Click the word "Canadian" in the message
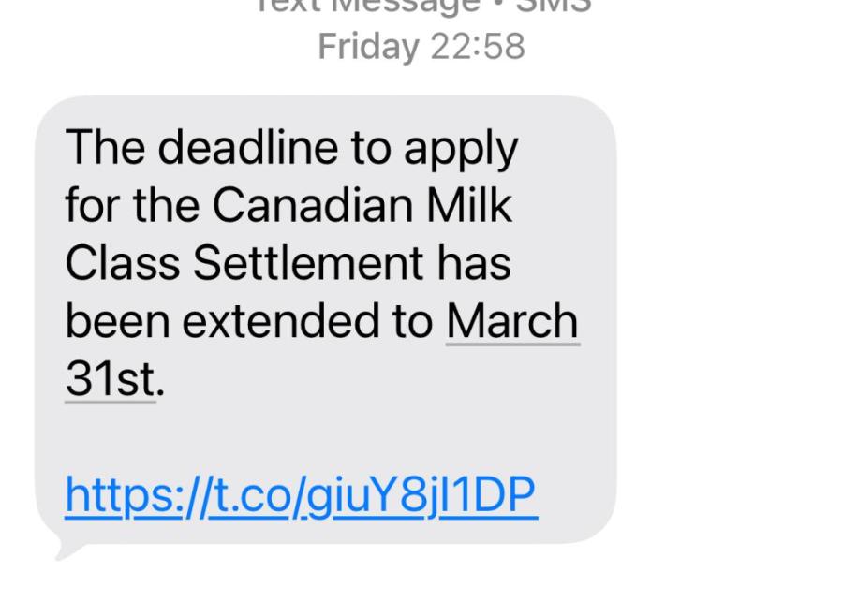Viewport: 843px width, 616px height. (314, 206)
